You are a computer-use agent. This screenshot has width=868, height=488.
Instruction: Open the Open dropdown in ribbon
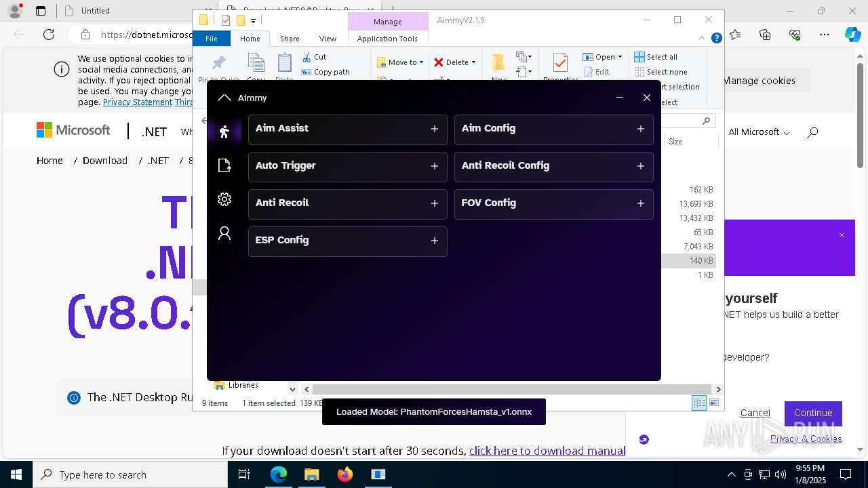point(602,57)
